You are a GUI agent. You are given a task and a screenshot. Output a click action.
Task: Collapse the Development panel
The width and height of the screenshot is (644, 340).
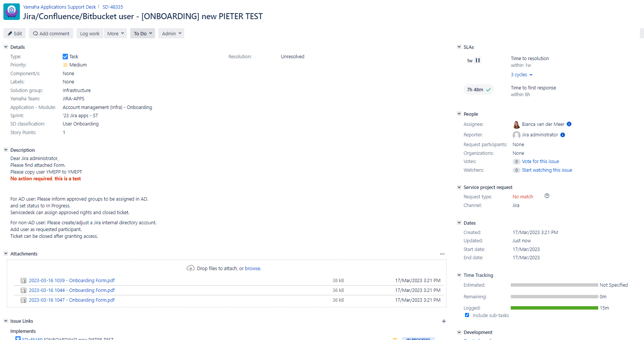click(459, 332)
